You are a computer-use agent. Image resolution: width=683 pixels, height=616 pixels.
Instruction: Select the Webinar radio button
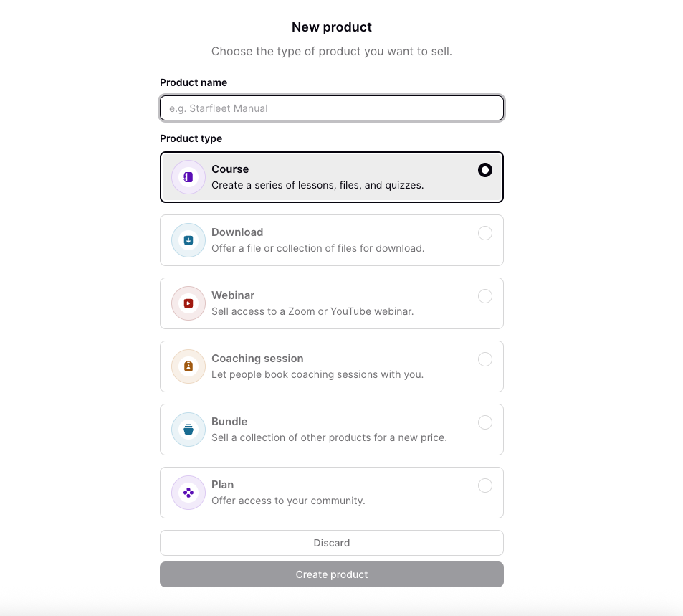(x=485, y=296)
